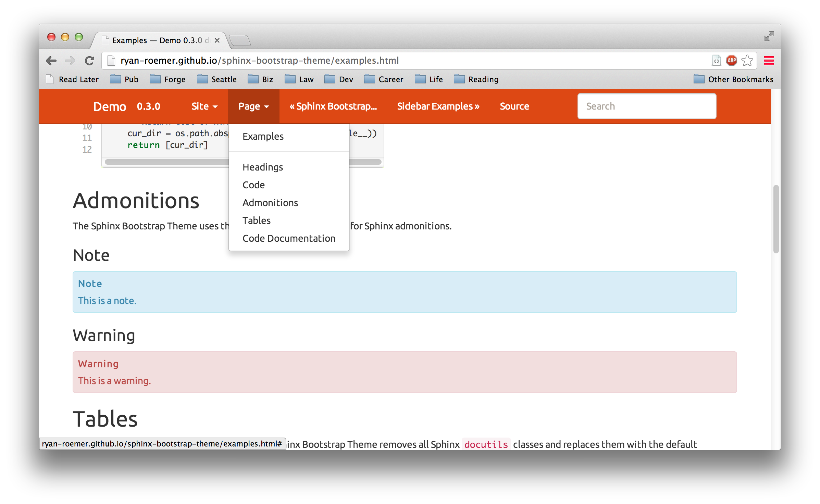The width and height of the screenshot is (820, 504).
Task: Click the source view icon in the address bar
Action: tap(717, 60)
